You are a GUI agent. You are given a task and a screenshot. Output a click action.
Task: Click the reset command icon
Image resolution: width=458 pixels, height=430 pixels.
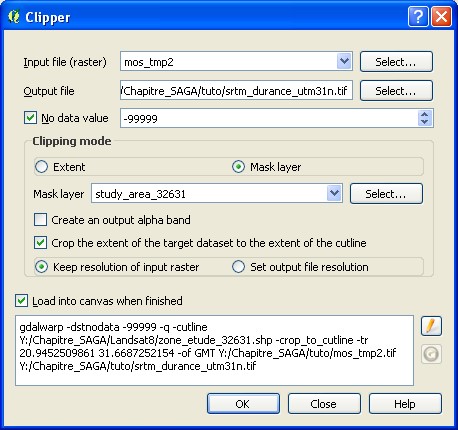coord(431,354)
